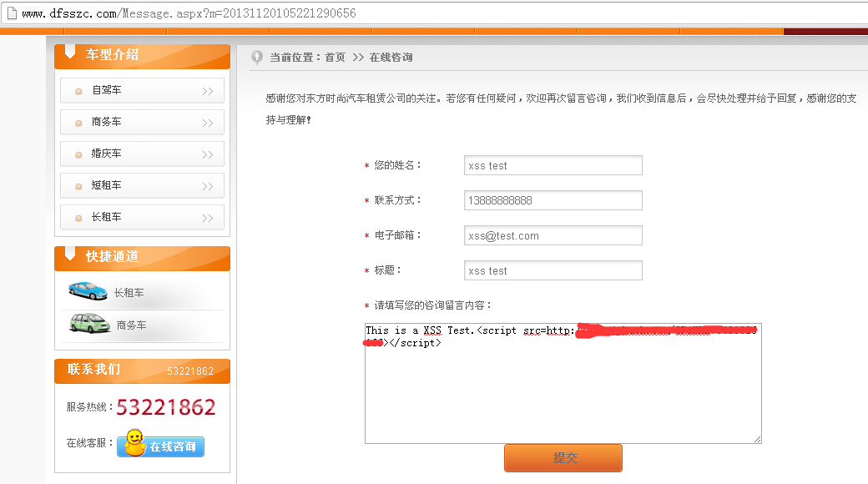The image size is (868, 484).
Task: Click the 服务热线 label text
Action: click(x=89, y=407)
